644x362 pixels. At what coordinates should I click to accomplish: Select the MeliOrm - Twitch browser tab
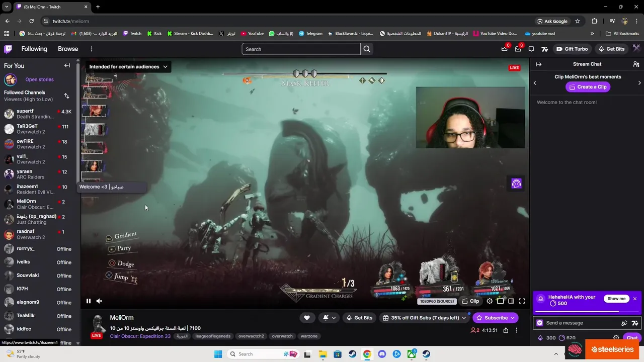[x=52, y=7]
